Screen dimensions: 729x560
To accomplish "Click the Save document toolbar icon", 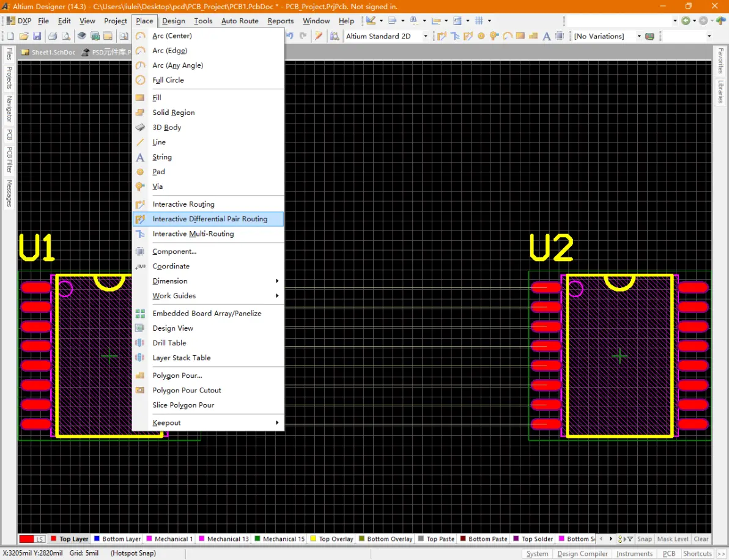I will [37, 36].
